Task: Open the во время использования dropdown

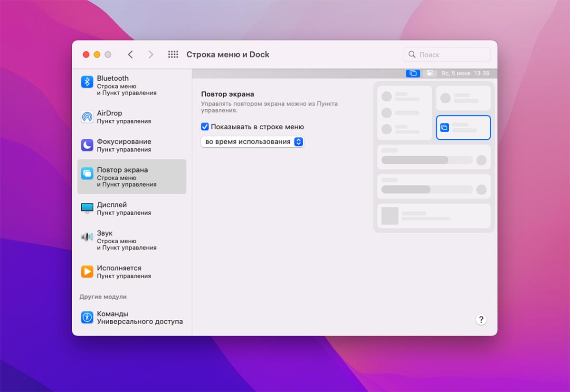Action: (252, 142)
